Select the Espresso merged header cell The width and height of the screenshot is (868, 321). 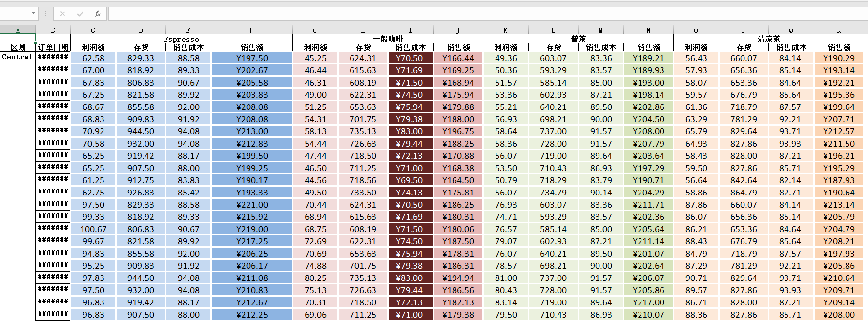click(x=181, y=39)
